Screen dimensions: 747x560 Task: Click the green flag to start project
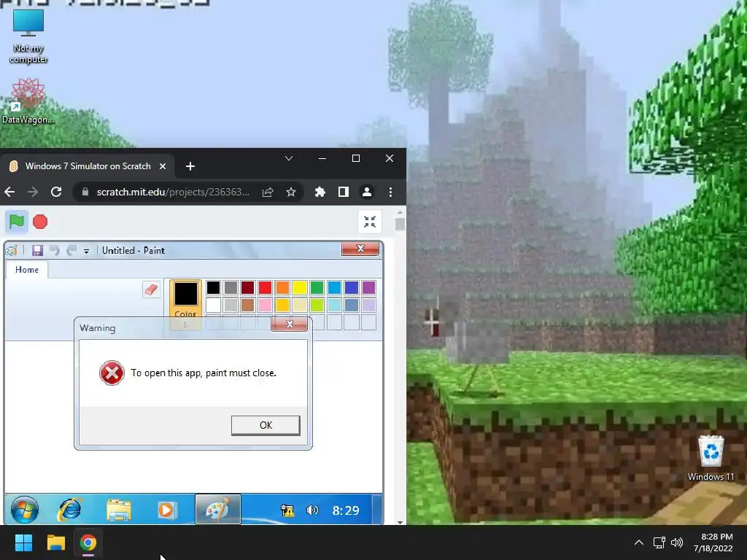(x=17, y=222)
